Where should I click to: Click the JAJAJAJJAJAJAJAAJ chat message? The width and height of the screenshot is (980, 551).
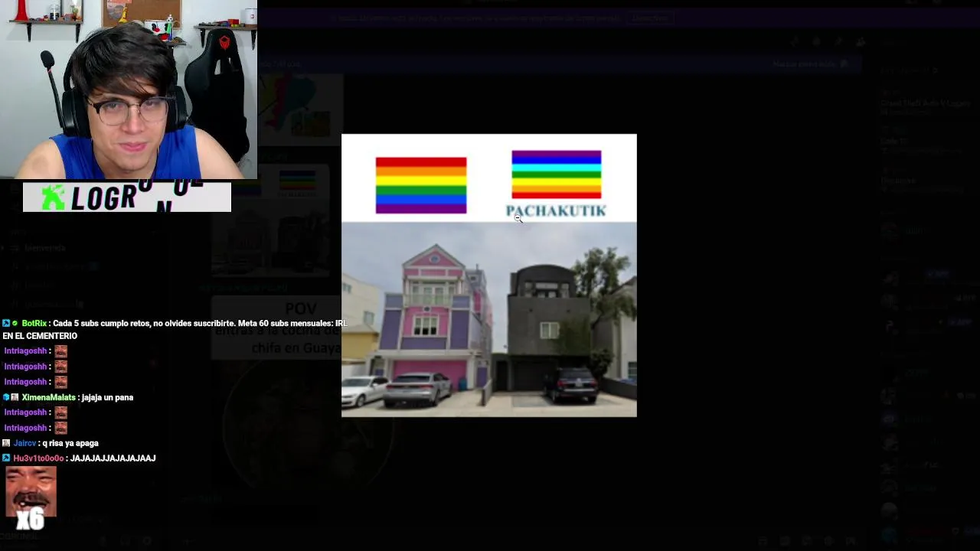[113, 458]
